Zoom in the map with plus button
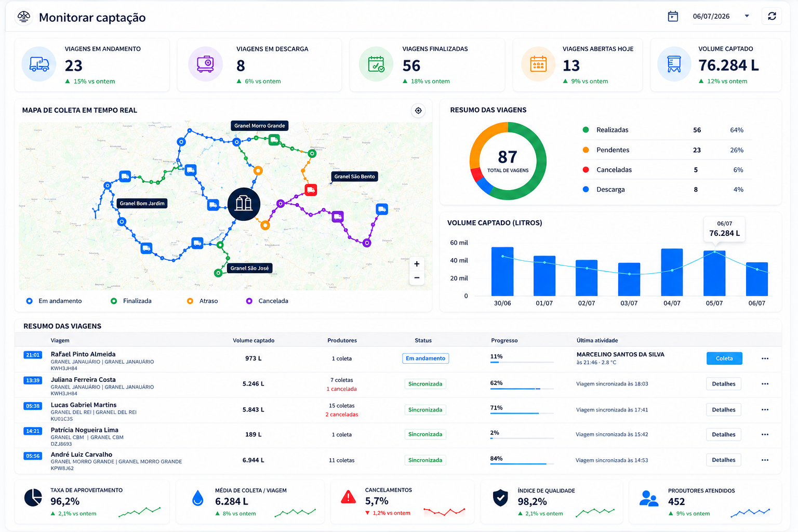798x532 pixels. [x=417, y=264]
